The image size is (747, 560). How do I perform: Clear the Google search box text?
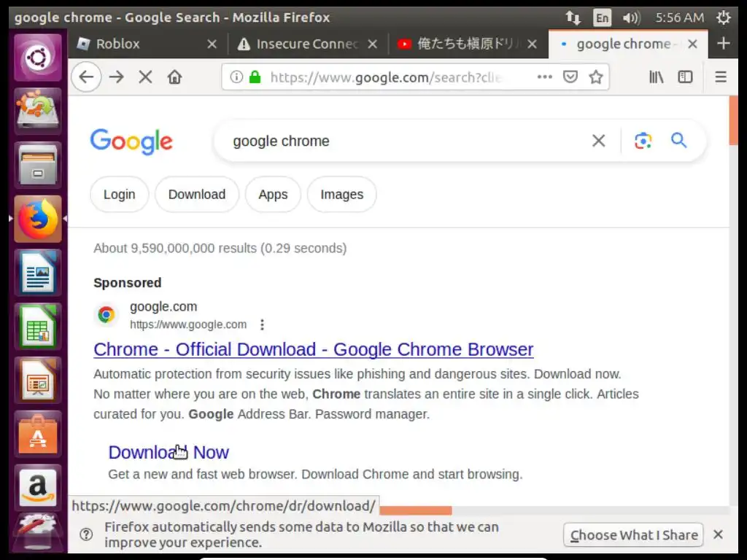pyautogui.click(x=598, y=141)
